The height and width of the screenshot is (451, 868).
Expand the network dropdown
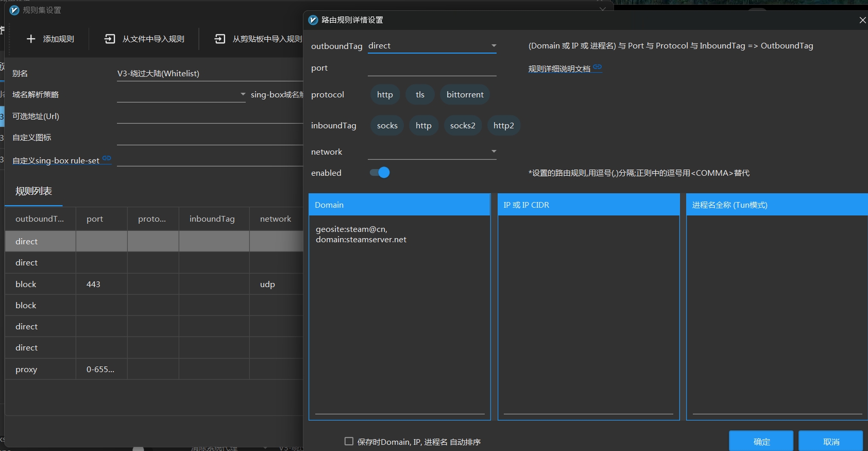coord(493,152)
